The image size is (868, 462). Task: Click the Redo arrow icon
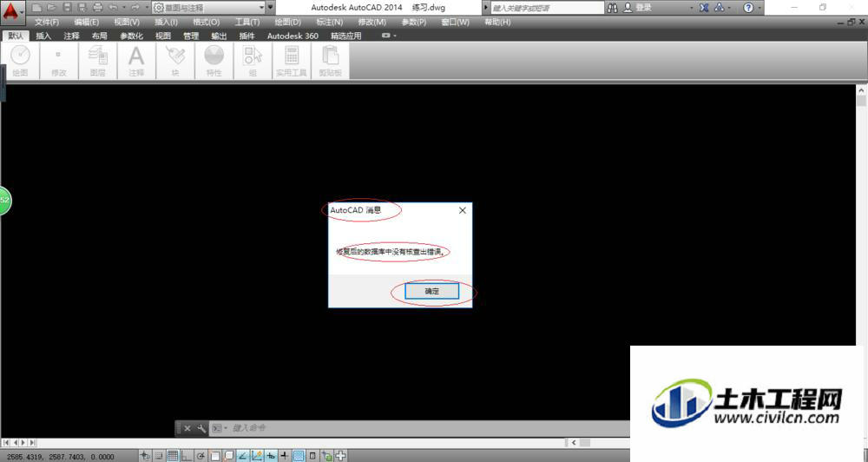click(x=135, y=8)
